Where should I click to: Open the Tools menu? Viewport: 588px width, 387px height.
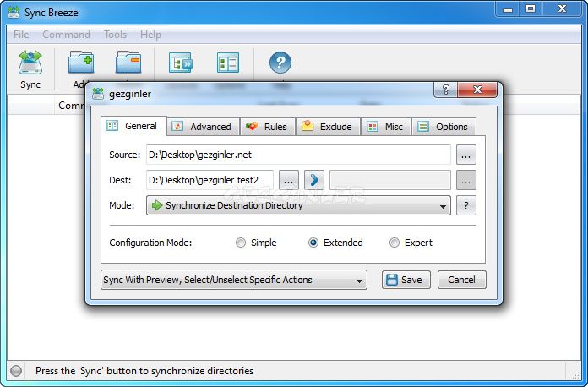pos(115,35)
